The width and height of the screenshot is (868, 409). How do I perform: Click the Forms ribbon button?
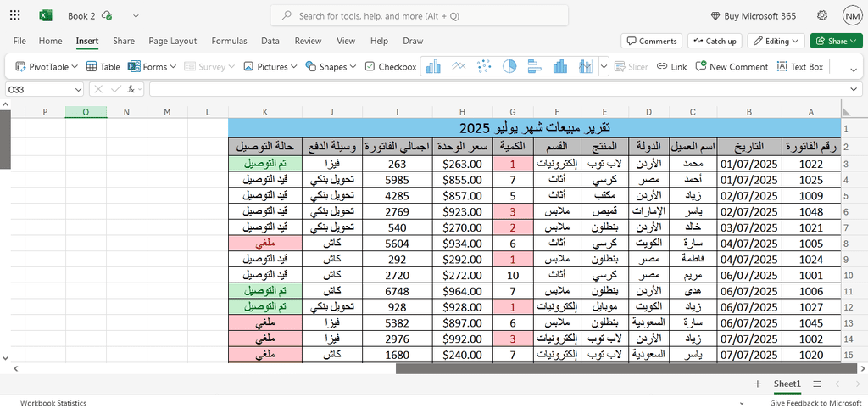pyautogui.click(x=147, y=66)
